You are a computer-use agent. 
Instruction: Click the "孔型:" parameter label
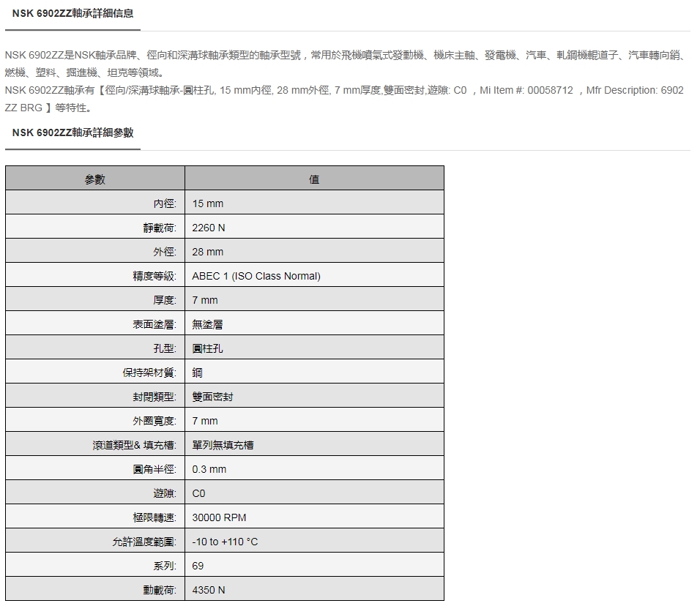165,348
